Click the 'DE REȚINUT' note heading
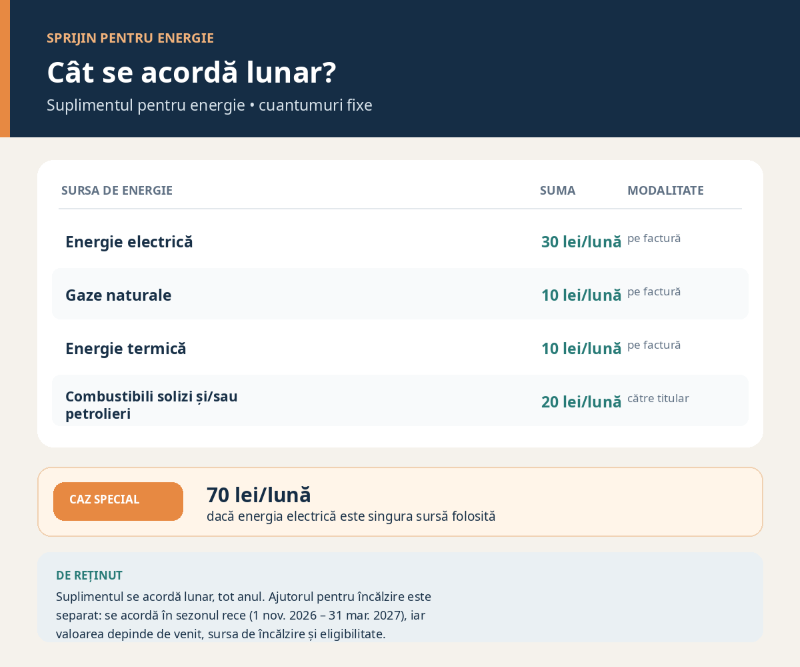 pyautogui.click(x=89, y=576)
